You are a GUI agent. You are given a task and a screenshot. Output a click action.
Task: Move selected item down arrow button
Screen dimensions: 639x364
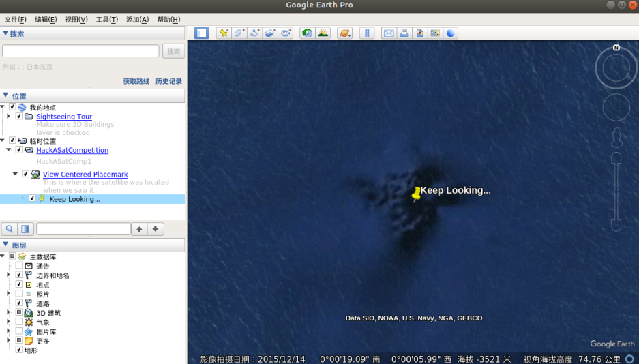click(x=155, y=229)
